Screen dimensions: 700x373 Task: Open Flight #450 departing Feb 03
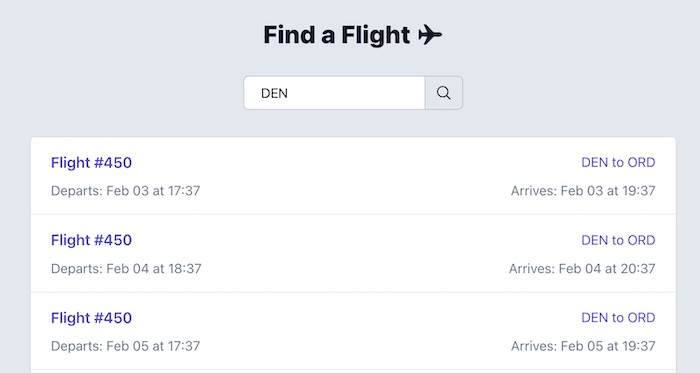pyautogui.click(x=92, y=162)
